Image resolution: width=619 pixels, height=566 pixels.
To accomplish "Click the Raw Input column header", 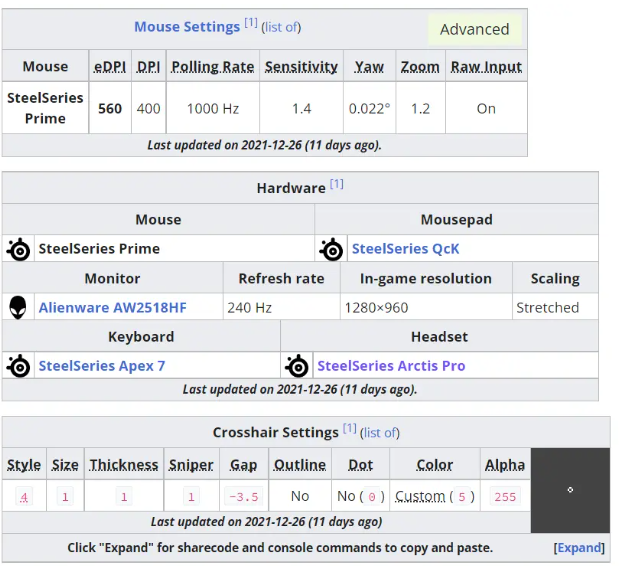I will pos(486,67).
